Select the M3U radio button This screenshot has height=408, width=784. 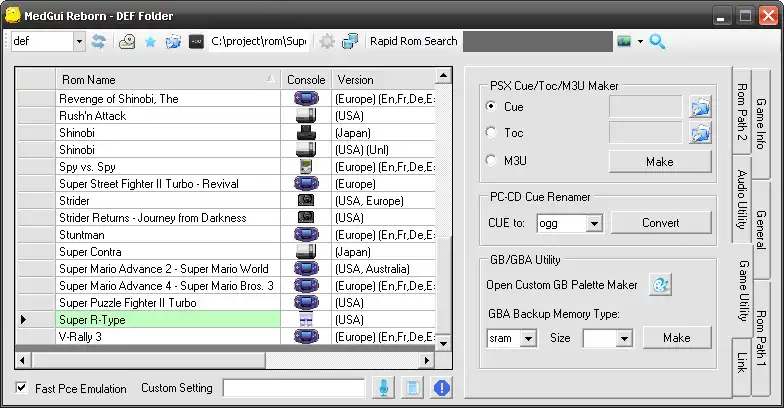[491, 160]
